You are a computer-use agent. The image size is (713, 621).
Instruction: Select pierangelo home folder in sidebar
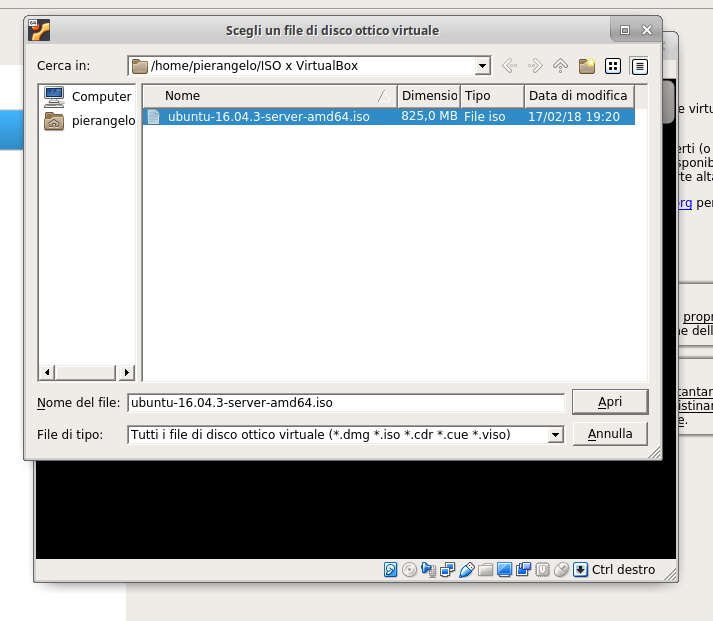[x=90, y=121]
